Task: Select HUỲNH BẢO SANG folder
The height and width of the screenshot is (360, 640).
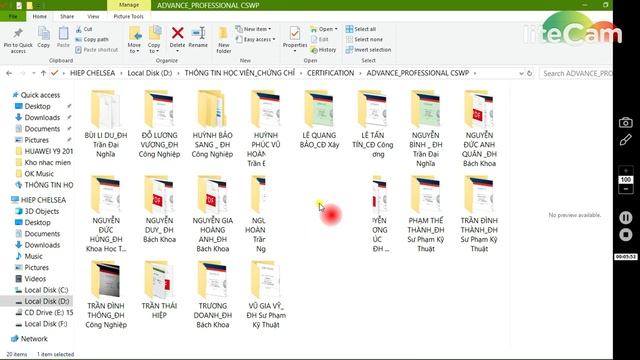Action: click(x=212, y=124)
